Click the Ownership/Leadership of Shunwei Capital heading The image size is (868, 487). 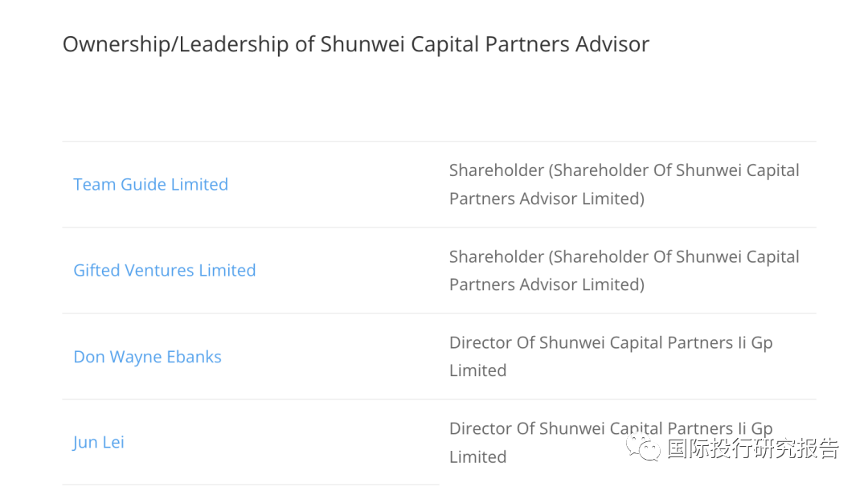click(355, 44)
